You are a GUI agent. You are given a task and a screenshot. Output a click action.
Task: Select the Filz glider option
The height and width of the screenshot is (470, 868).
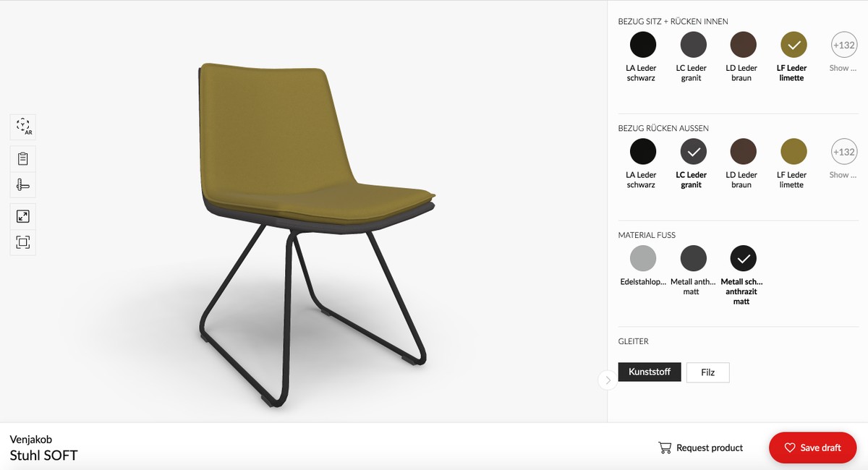(x=708, y=372)
